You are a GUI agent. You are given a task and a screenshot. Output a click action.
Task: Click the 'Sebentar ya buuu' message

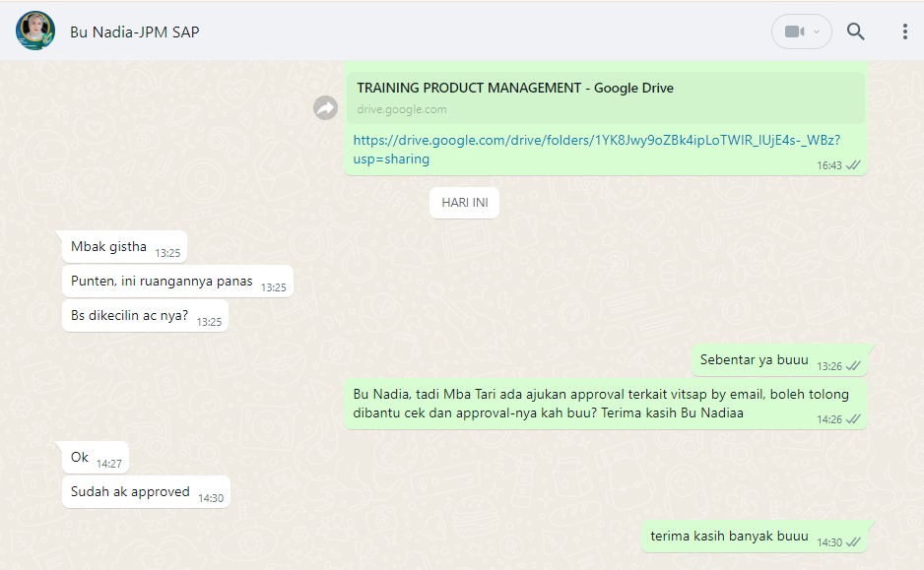pos(756,360)
